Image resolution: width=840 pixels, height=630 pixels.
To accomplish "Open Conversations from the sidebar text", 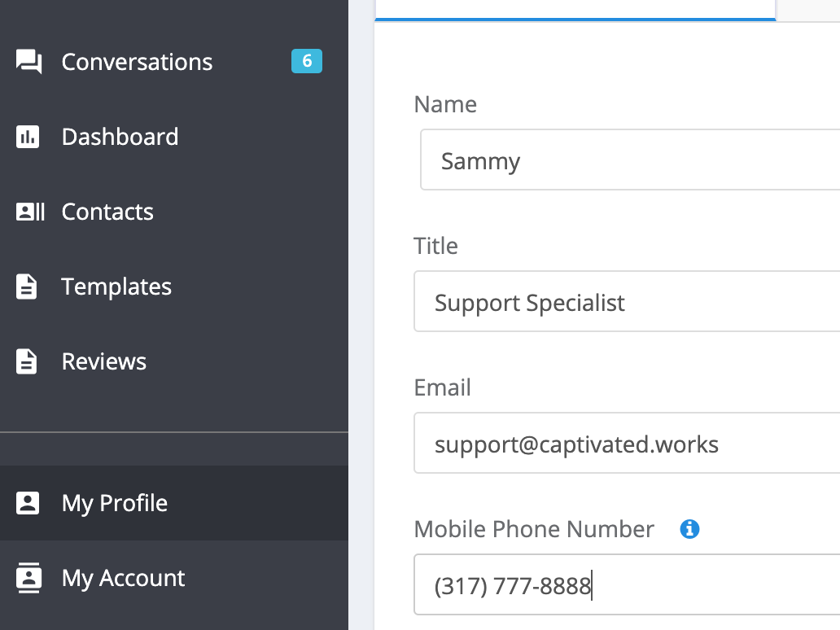I will pyautogui.click(x=137, y=62).
